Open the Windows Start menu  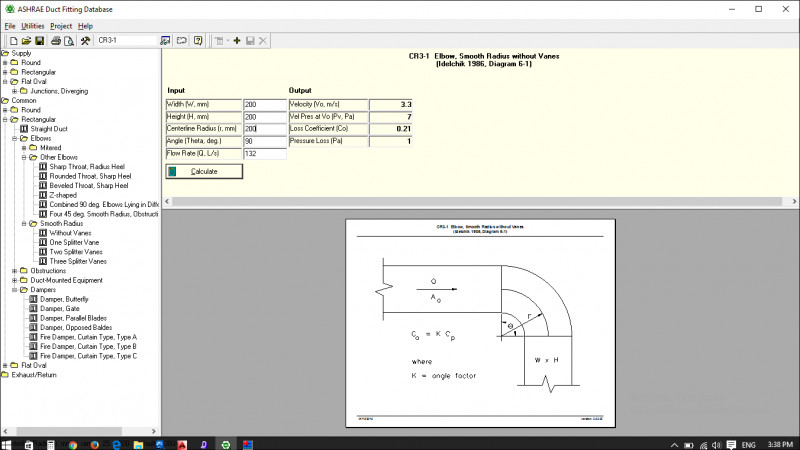point(6,445)
